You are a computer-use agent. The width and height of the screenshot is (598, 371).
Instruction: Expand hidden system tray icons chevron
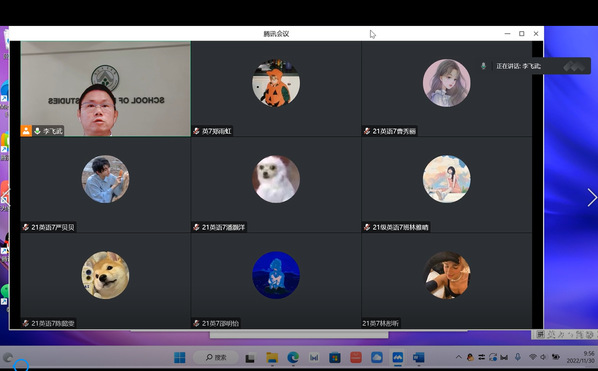[x=459, y=357]
